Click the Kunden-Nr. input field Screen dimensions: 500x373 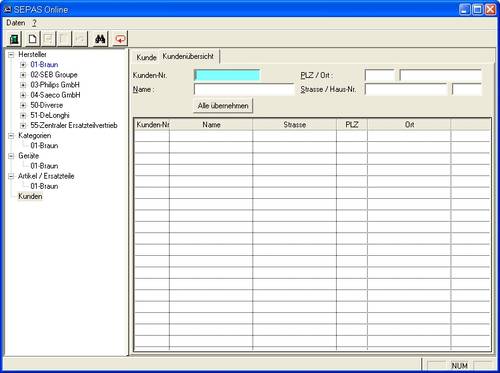pos(227,75)
